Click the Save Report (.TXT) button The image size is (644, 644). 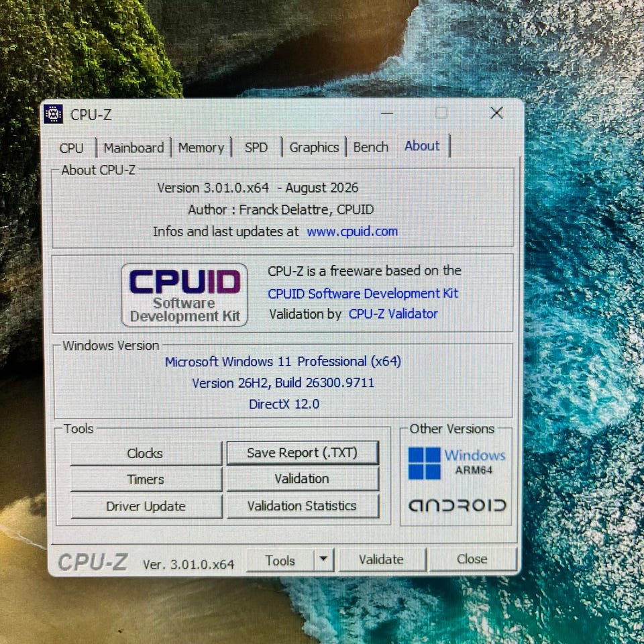point(303,453)
